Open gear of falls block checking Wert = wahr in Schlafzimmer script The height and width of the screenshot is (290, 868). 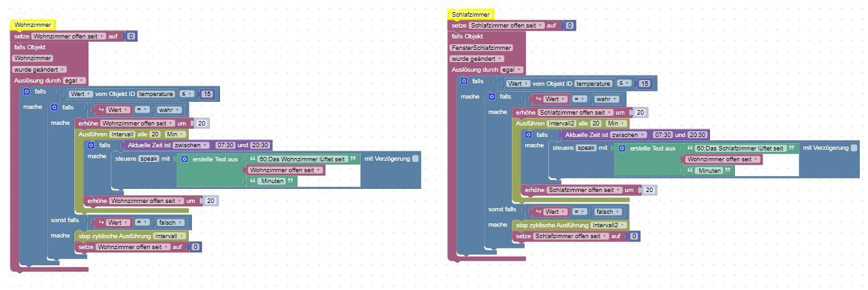pos(492,97)
